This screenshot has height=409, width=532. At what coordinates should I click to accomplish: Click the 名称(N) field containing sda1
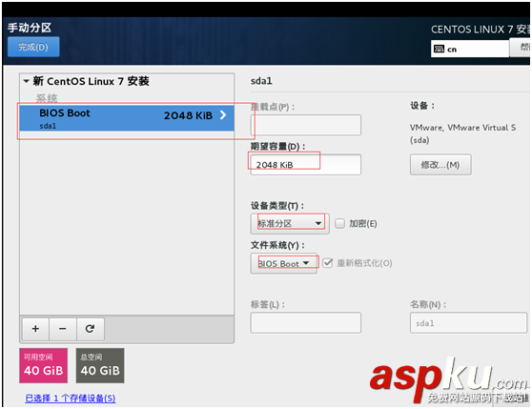point(468,323)
